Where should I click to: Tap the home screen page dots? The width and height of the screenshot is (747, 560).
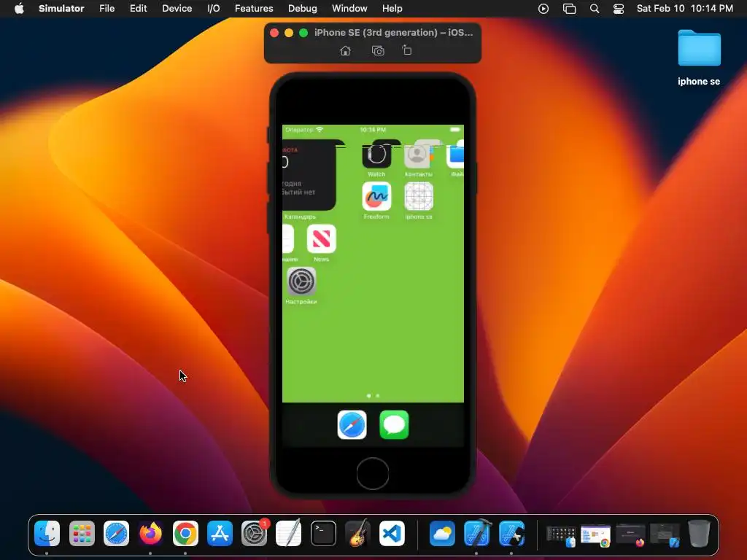pos(373,396)
